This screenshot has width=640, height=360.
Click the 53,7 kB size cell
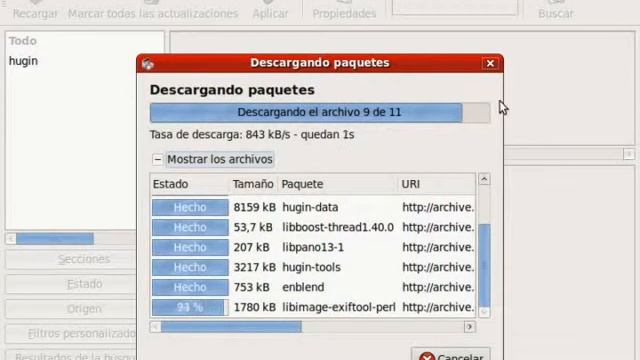pyautogui.click(x=253, y=227)
